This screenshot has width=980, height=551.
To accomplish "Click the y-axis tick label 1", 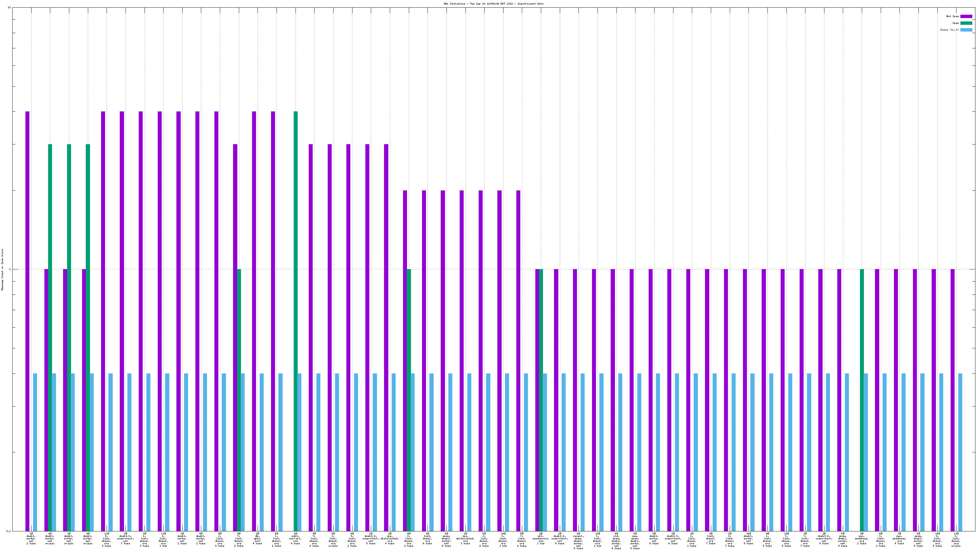I will tap(9, 270).
